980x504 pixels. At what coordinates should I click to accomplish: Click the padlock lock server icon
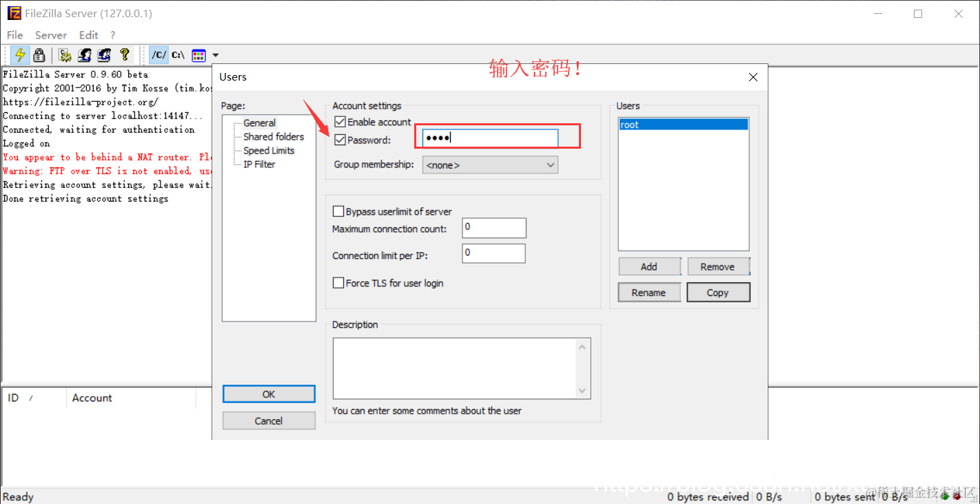coord(39,55)
